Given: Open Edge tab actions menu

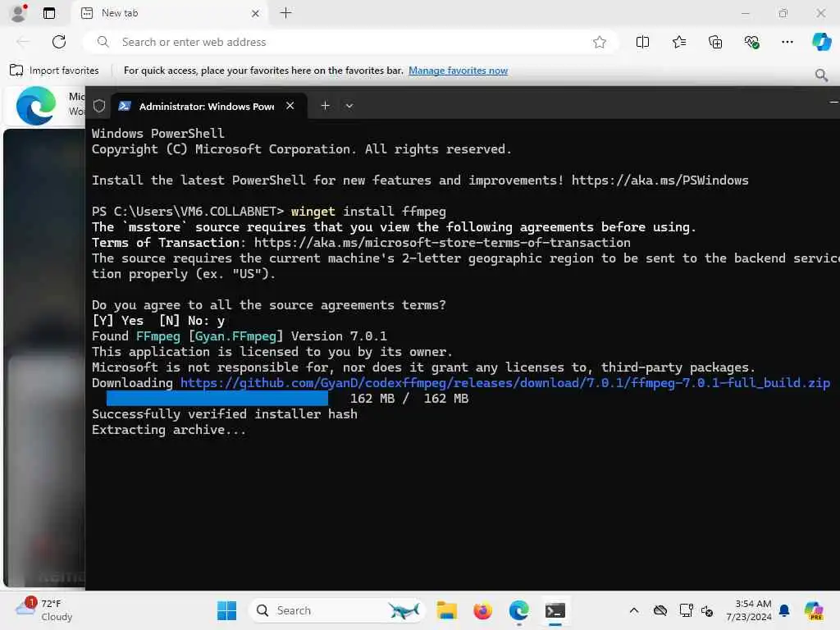Looking at the screenshot, I should tap(48, 13).
